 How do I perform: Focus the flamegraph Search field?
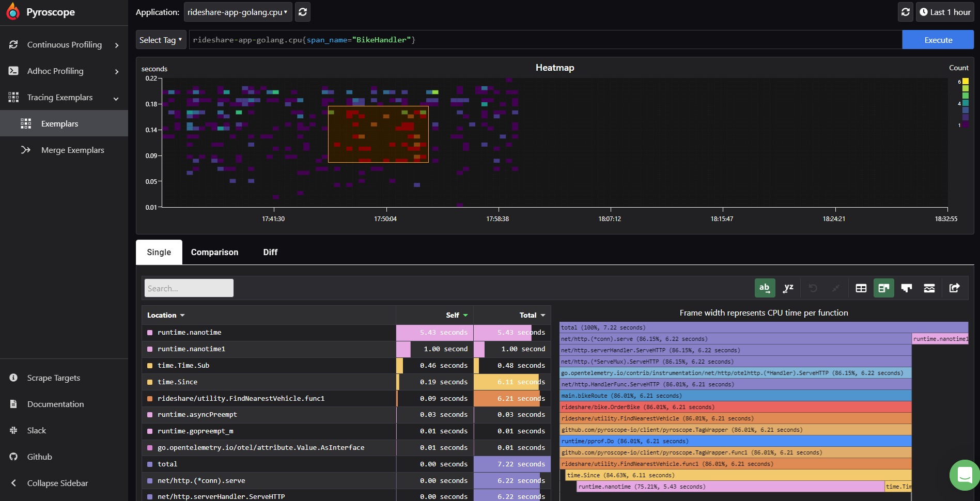(189, 288)
